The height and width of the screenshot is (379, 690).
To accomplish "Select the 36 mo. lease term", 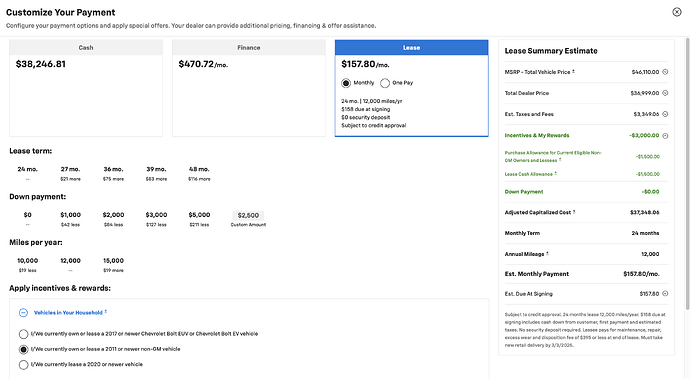I will 114,173.
